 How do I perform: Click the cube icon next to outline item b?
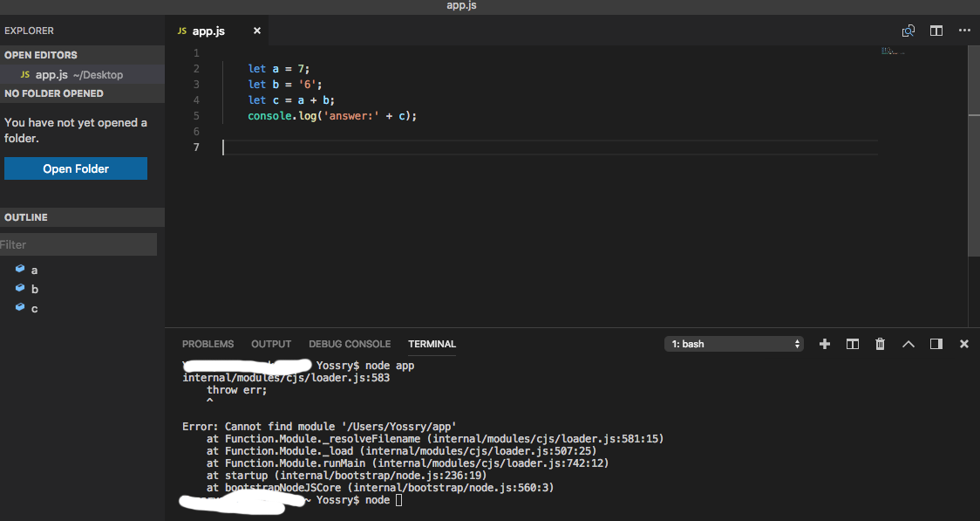click(20, 288)
